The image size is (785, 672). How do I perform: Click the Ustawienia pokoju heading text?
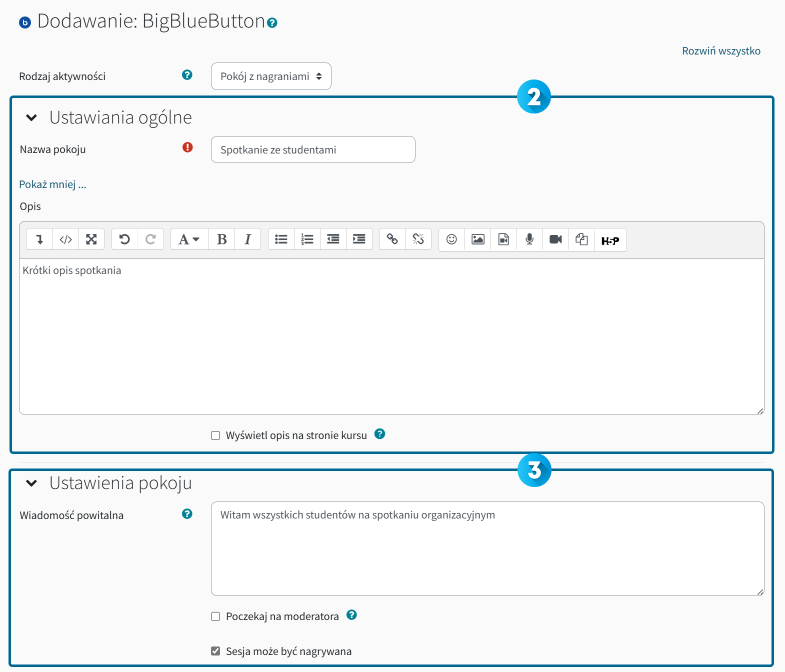pos(120,483)
